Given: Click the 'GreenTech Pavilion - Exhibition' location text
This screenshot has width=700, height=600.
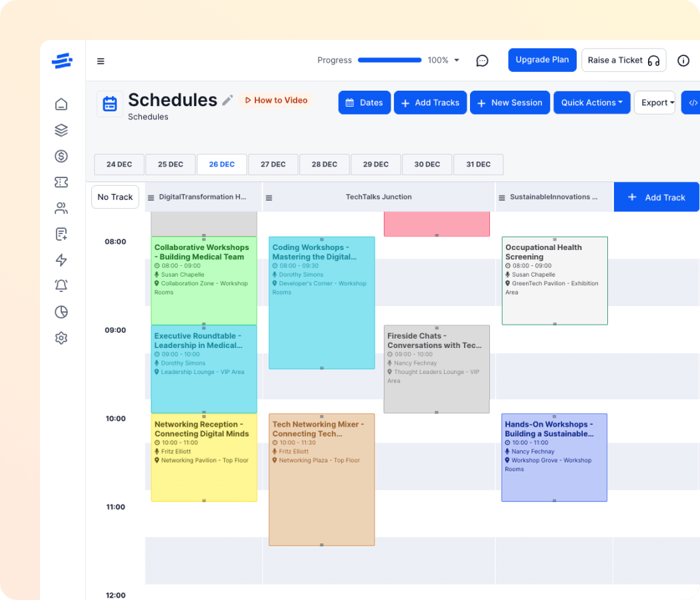Looking at the screenshot, I should pyautogui.click(x=555, y=283).
